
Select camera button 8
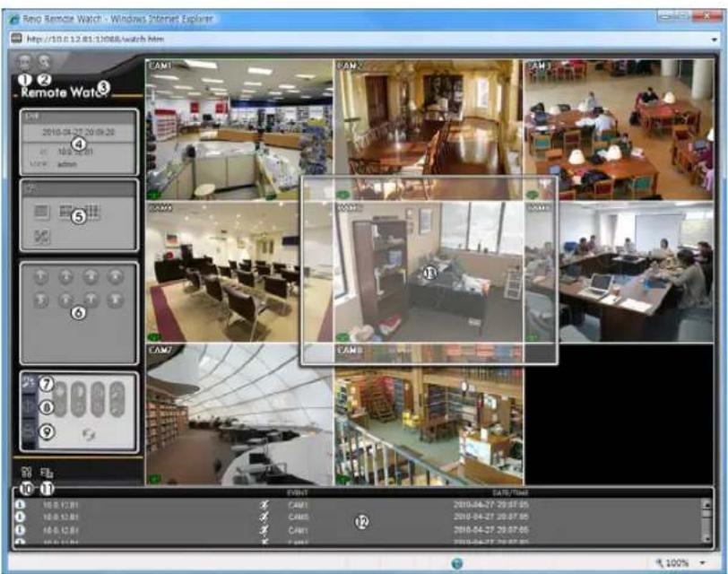[115, 300]
